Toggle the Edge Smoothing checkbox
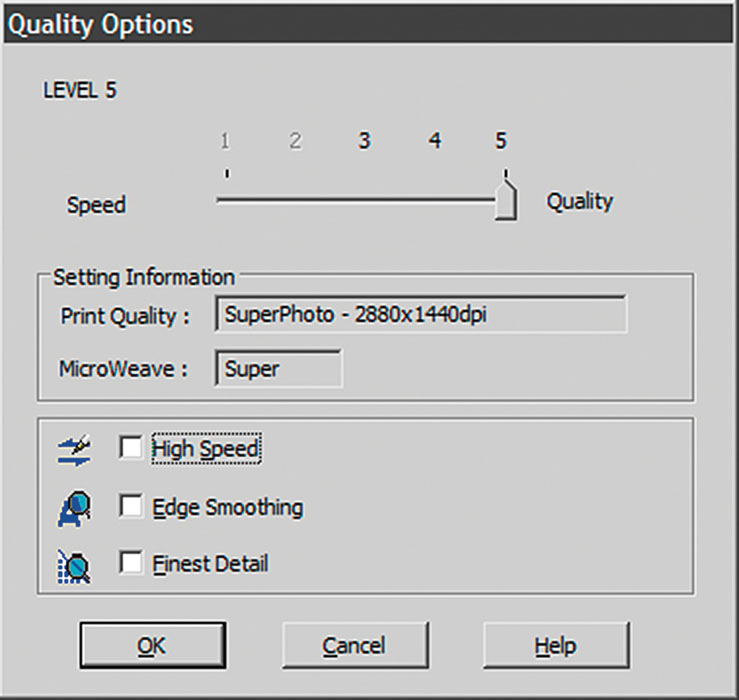Image resolution: width=739 pixels, height=700 pixels. (131, 506)
